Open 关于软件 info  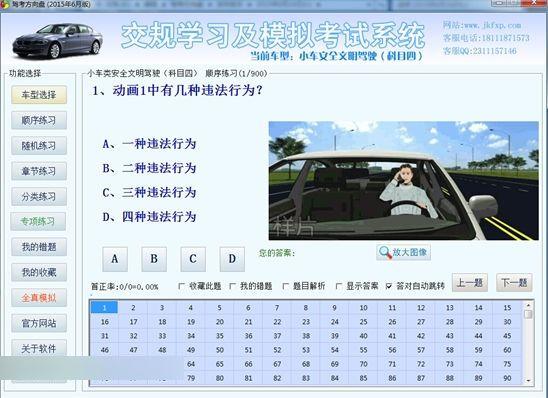tap(39, 348)
